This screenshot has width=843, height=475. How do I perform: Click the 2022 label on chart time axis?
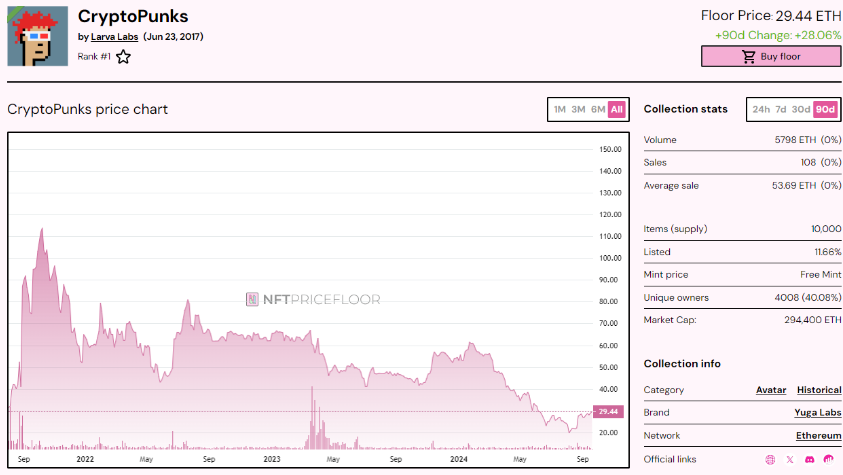85,459
